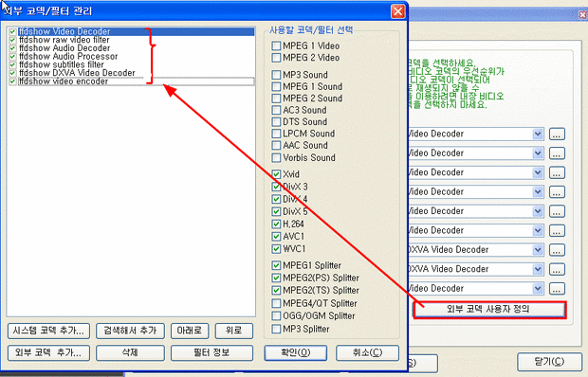The image size is (588, 377).
Task: Toggle the H.264 checkbox
Action: [x=276, y=224]
